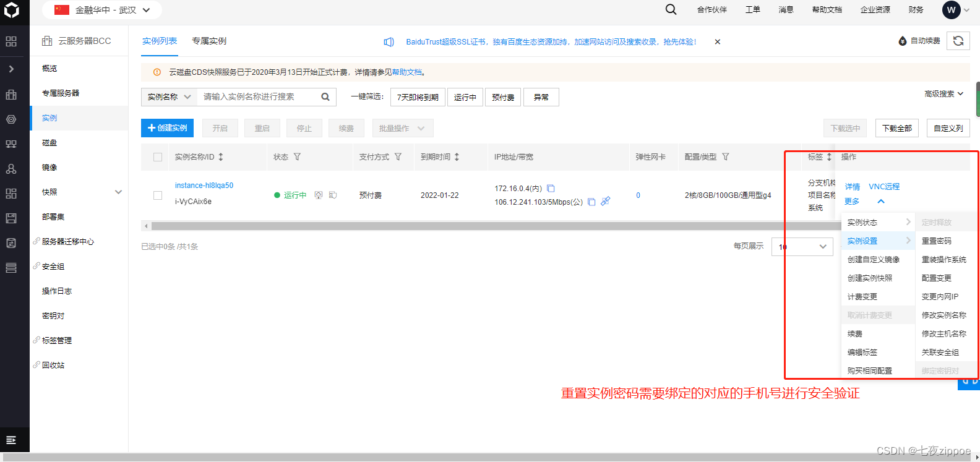980x462 pixels.
Task: Open the work orders top menu
Action: point(752,10)
